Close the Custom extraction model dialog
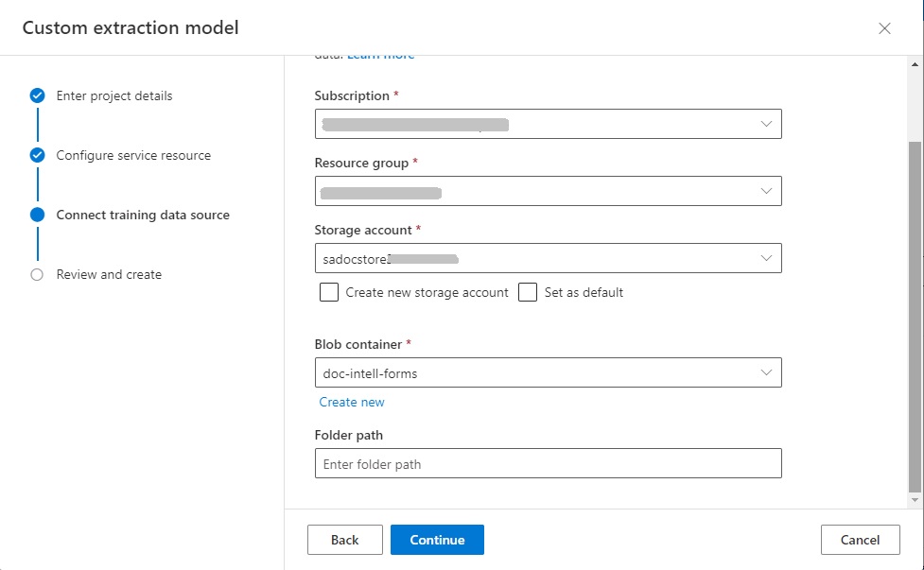The height and width of the screenshot is (570, 924). 884,28
